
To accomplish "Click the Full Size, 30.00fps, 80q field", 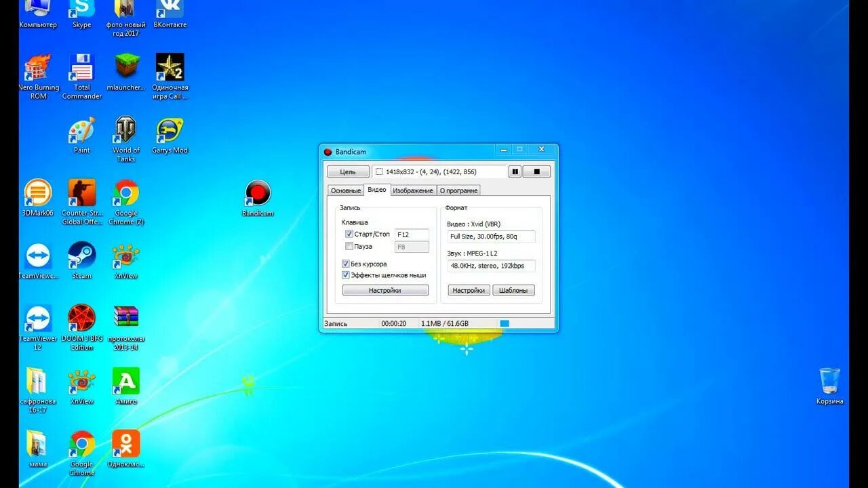I will click(x=491, y=237).
